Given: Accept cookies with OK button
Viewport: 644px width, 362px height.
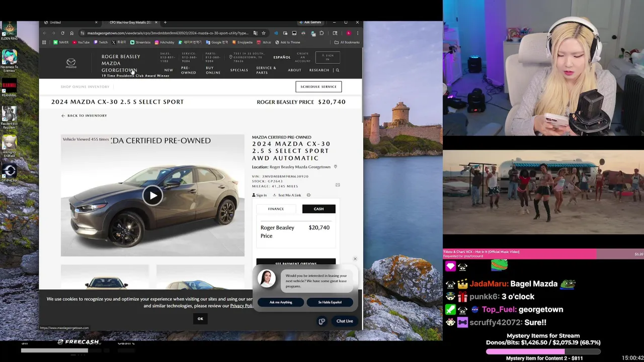Looking at the screenshot, I should point(200,319).
